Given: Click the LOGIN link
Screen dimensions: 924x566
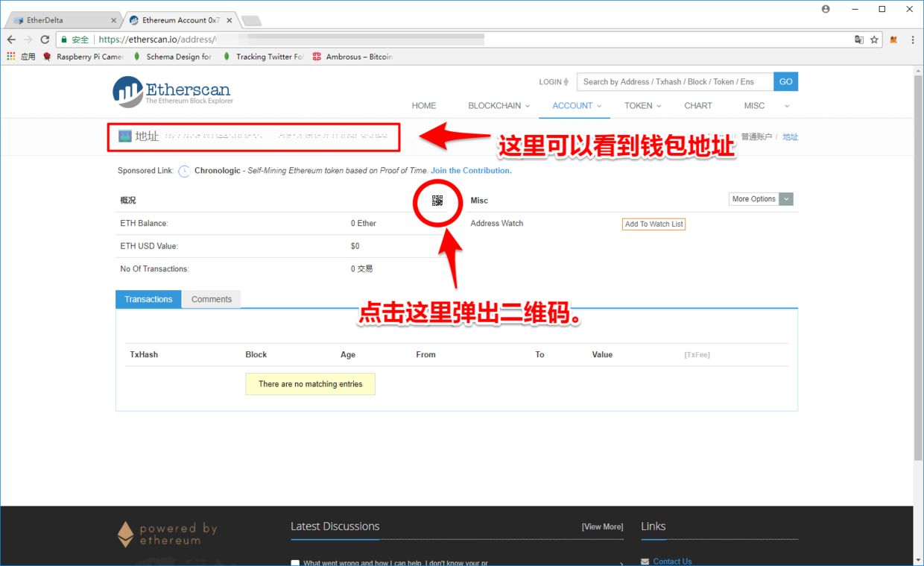Looking at the screenshot, I should point(554,82).
